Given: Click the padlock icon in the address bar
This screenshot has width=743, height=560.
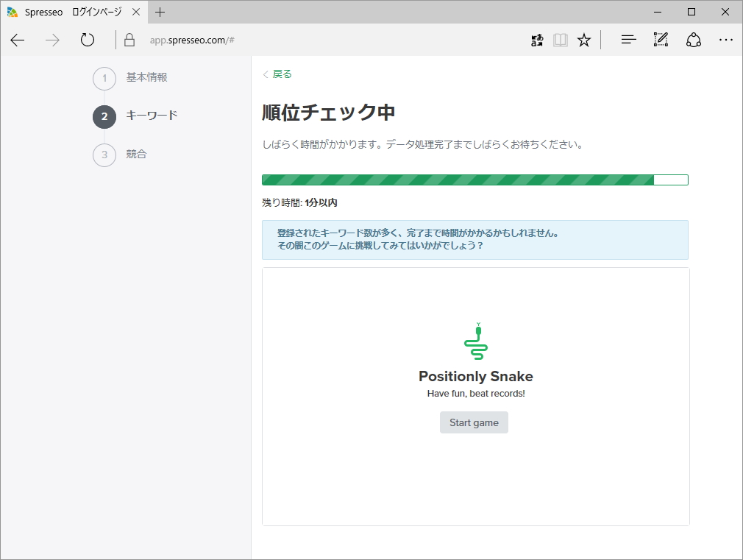Looking at the screenshot, I should (x=129, y=40).
